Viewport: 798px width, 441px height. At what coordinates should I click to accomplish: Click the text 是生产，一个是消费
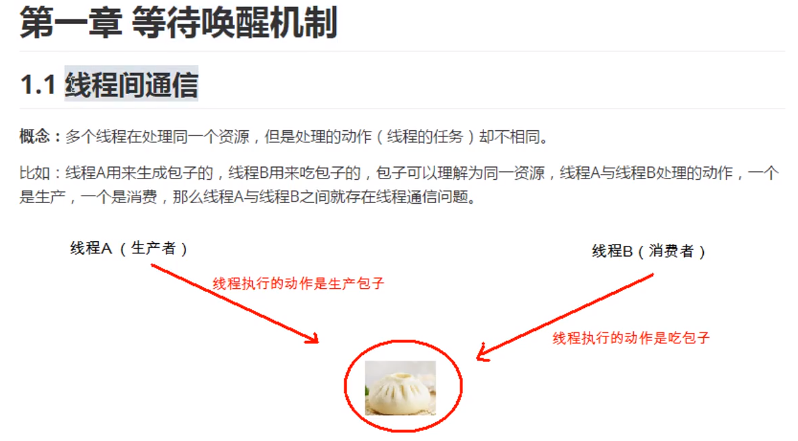[88, 197]
